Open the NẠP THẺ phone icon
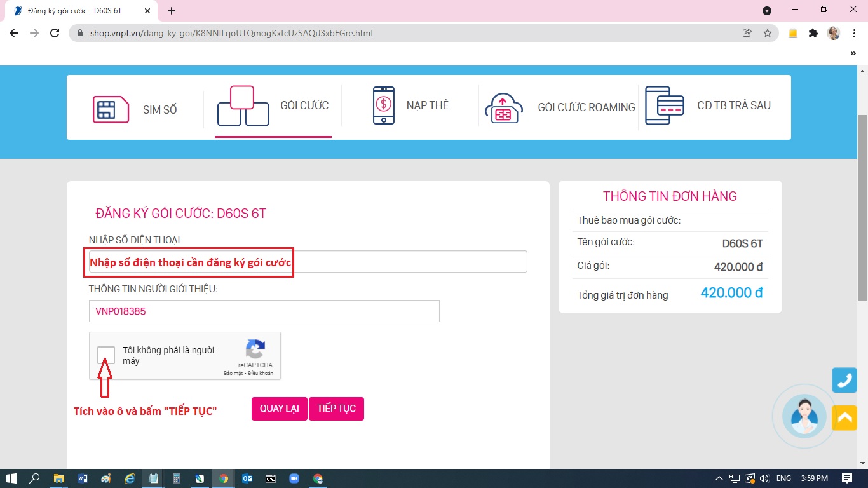Image resolution: width=868 pixels, height=488 pixels. [x=383, y=105]
